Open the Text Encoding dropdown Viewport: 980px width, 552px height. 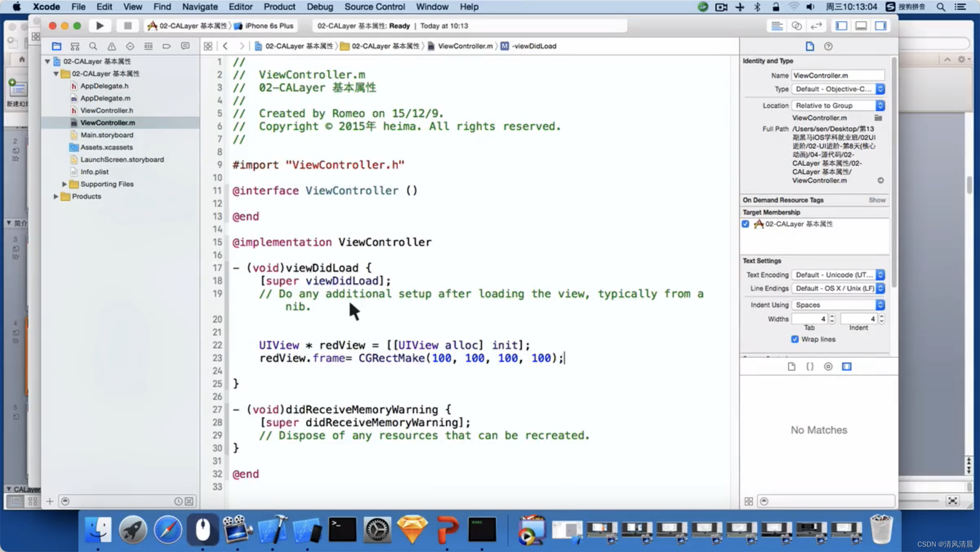coord(837,275)
